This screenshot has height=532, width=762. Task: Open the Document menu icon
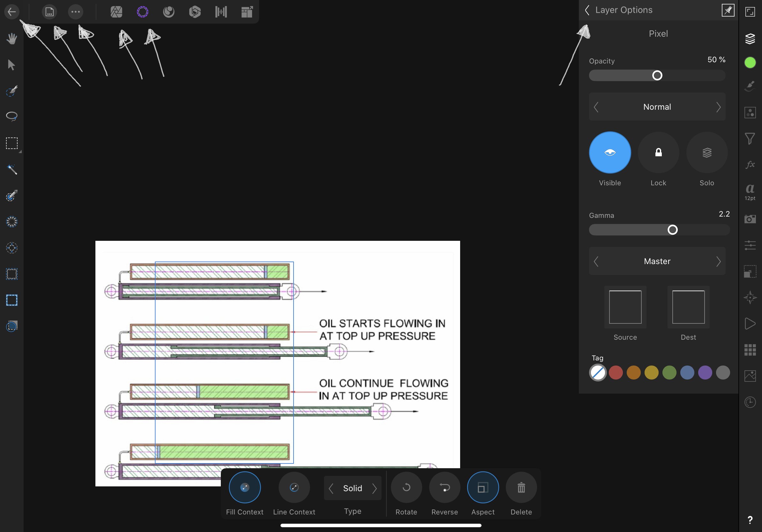[49, 12]
